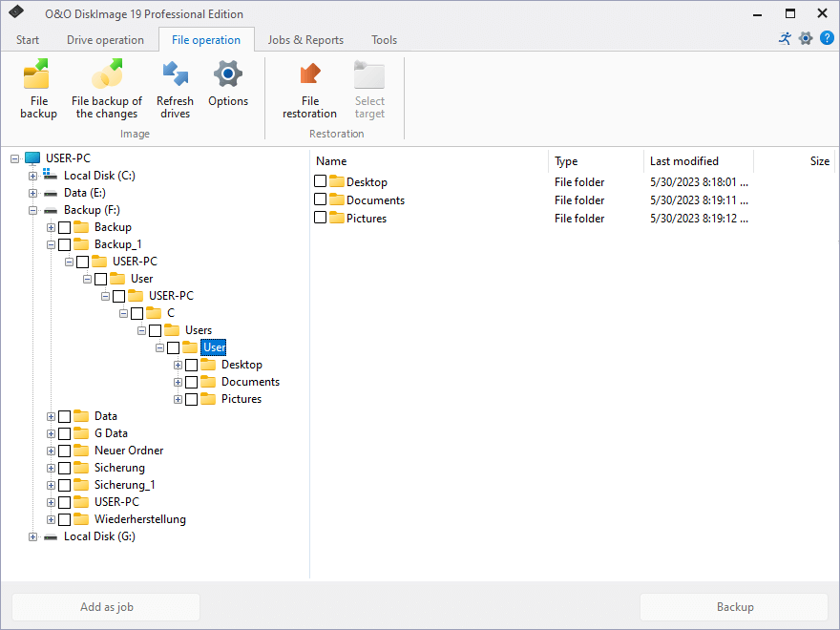Tick the Pictures checkbox in the tree
Viewport: 840px width, 630px height.
tap(190, 398)
